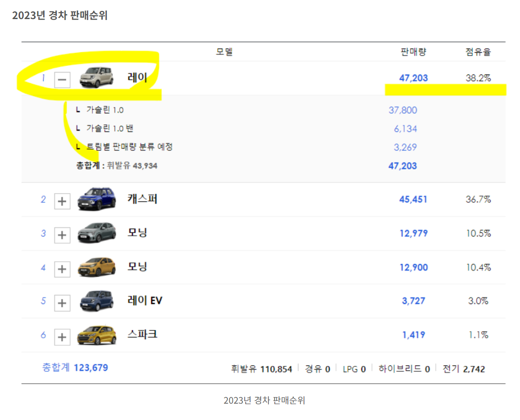Click the 37,800 trim sales value

[x=403, y=110]
